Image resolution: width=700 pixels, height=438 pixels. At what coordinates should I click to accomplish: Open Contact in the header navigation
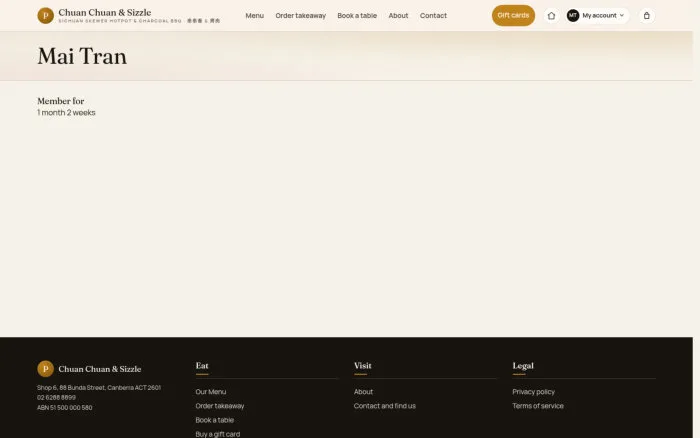(x=433, y=16)
